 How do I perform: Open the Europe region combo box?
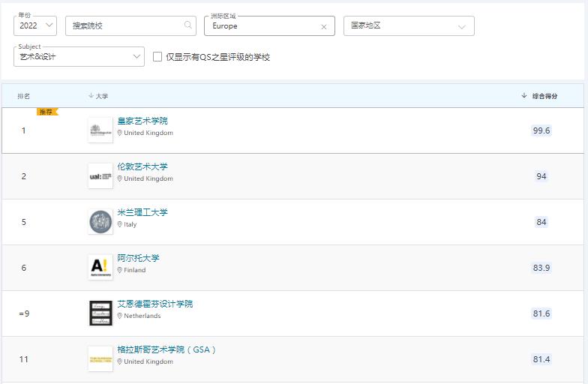click(x=269, y=25)
